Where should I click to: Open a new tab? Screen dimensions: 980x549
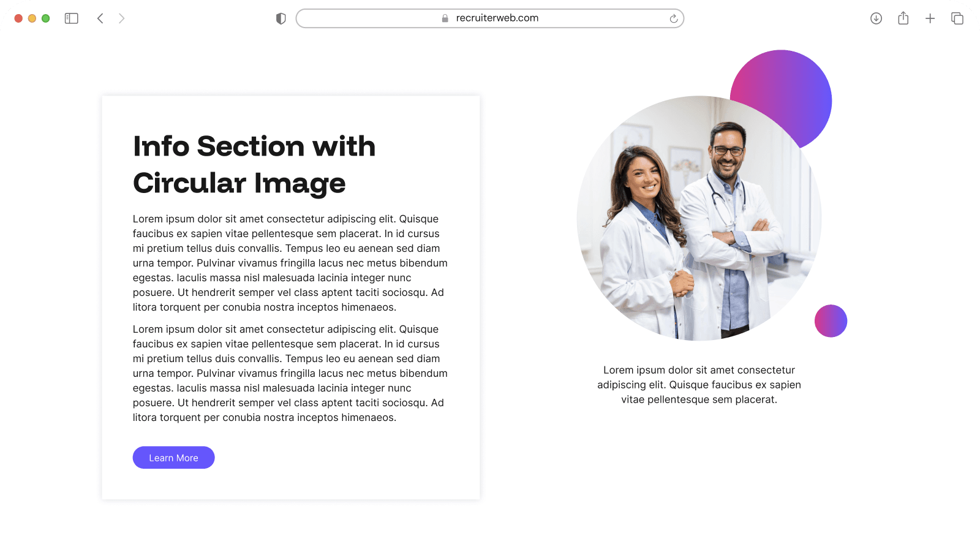(930, 18)
